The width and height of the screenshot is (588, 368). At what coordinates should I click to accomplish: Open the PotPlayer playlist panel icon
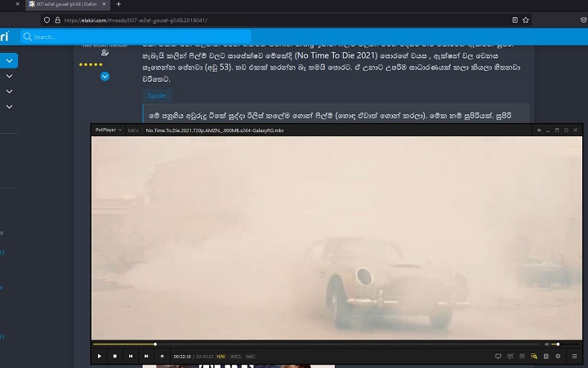coord(546,357)
